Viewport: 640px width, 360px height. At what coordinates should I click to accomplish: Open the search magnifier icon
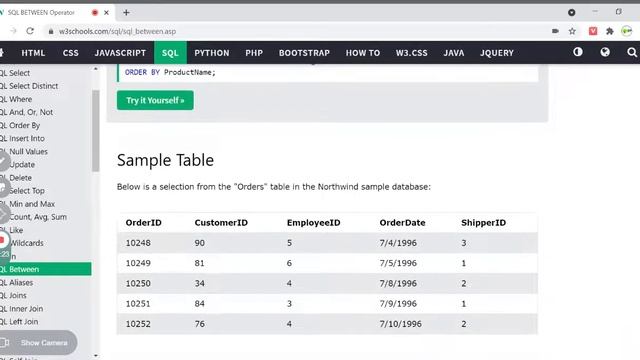click(631, 52)
